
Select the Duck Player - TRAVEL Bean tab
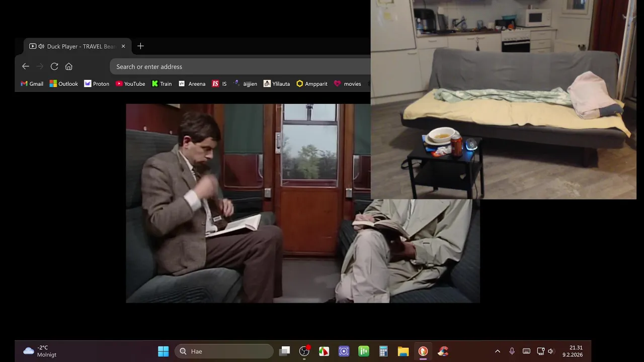pos(78,46)
